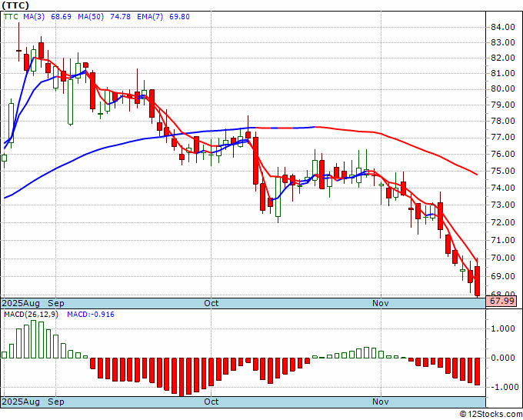This screenshot has height=420, width=523.
Task: Click the MACD:-0.916 value readout
Action: coord(91,315)
